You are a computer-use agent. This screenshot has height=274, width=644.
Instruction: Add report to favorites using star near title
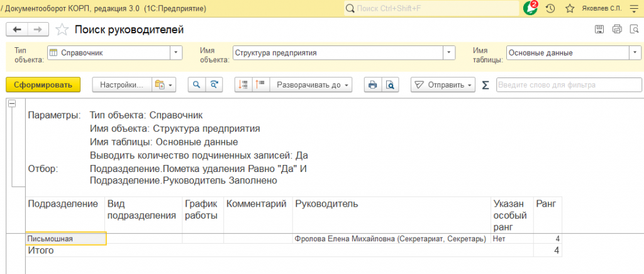(x=62, y=30)
